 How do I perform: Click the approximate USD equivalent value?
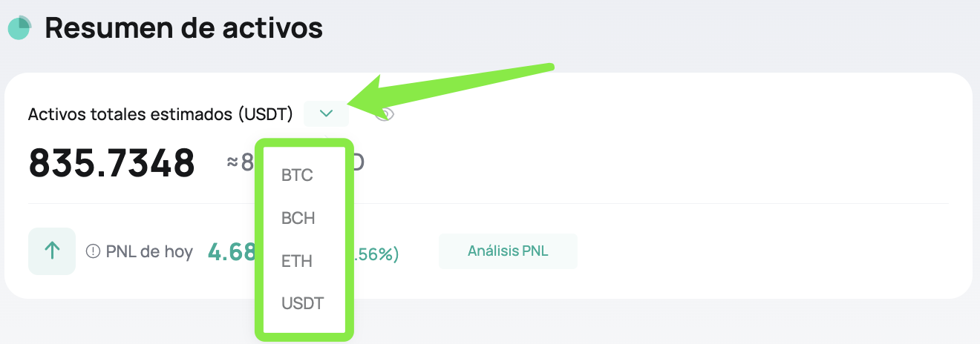295,162
